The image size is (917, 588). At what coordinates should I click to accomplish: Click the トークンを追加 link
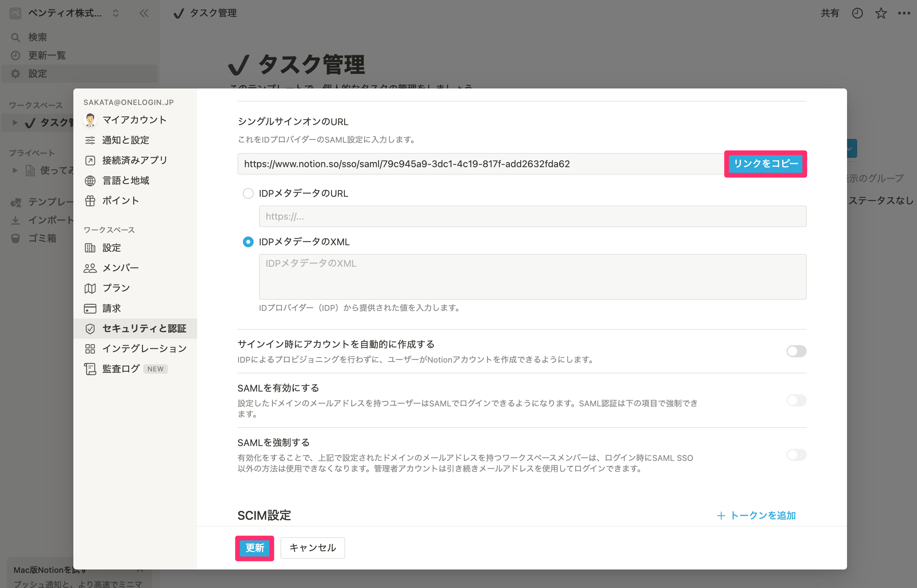point(763,516)
